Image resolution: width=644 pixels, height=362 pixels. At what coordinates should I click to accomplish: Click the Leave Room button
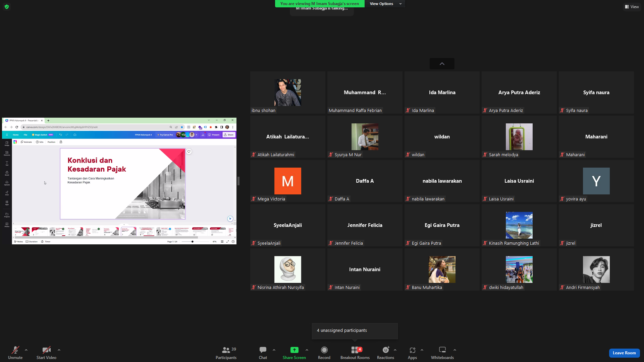[624, 353]
